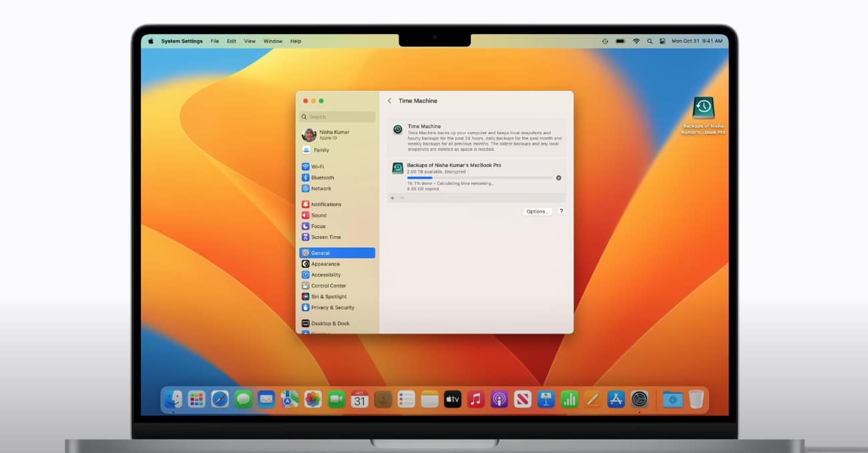Go back using the back chevron
The image size is (868, 453).
coord(390,101)
